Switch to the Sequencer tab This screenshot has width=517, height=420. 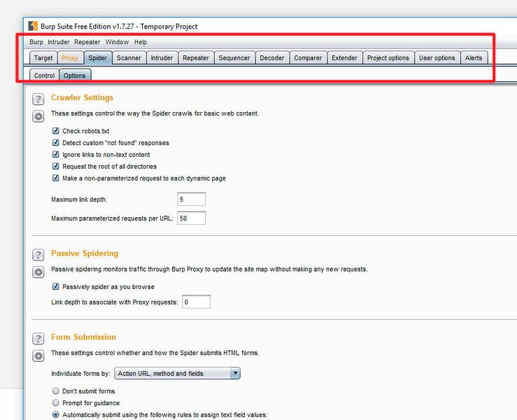(234, 57)
